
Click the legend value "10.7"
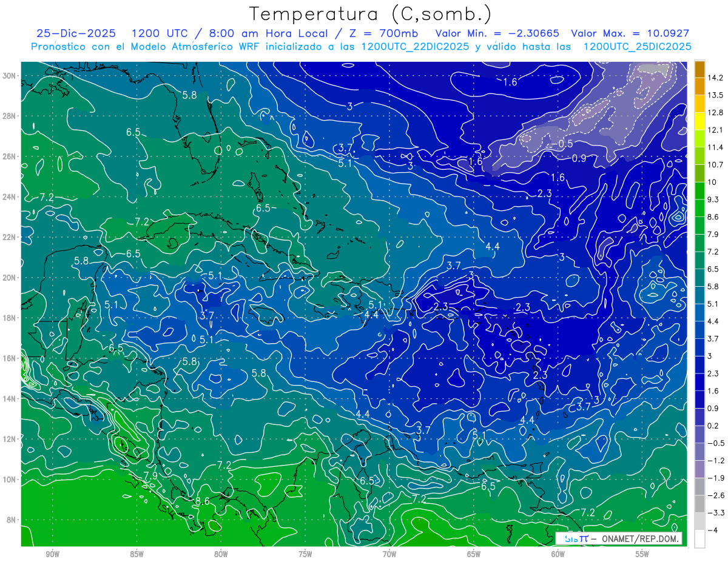(x=715, y=165)
